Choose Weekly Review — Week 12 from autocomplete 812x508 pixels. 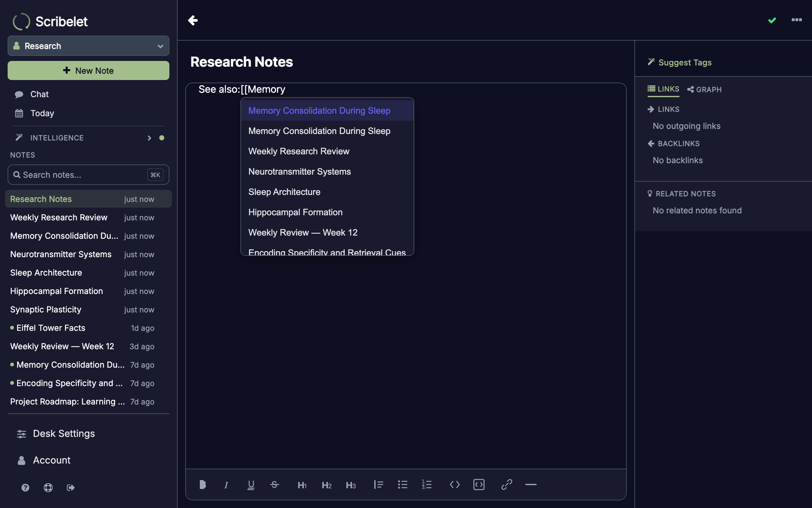point(327,232)
